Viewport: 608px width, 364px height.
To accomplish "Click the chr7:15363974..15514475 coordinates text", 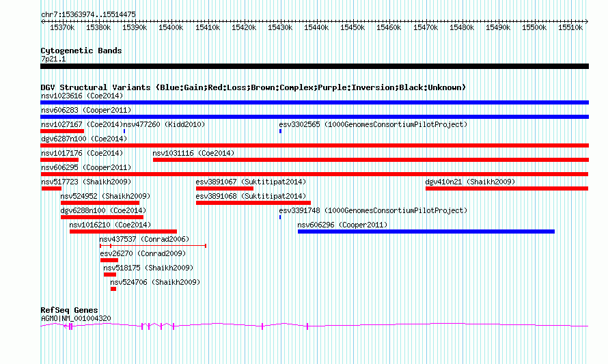I will (x=88, y=15).
